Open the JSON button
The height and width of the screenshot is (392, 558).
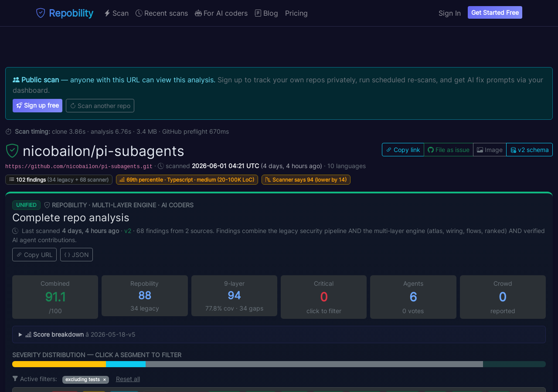(x=76, y=254)
